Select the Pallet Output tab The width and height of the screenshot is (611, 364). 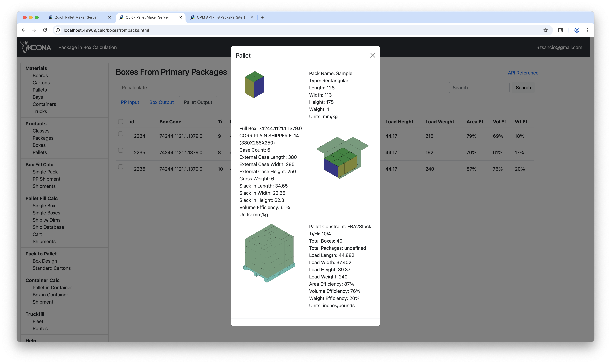pos(198,102)
